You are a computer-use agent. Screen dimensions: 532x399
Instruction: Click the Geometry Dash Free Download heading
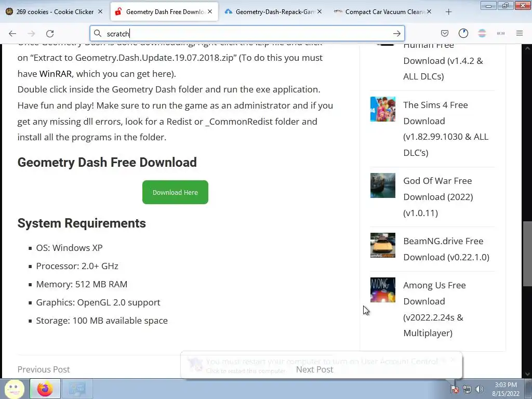(x=107, y=162)
